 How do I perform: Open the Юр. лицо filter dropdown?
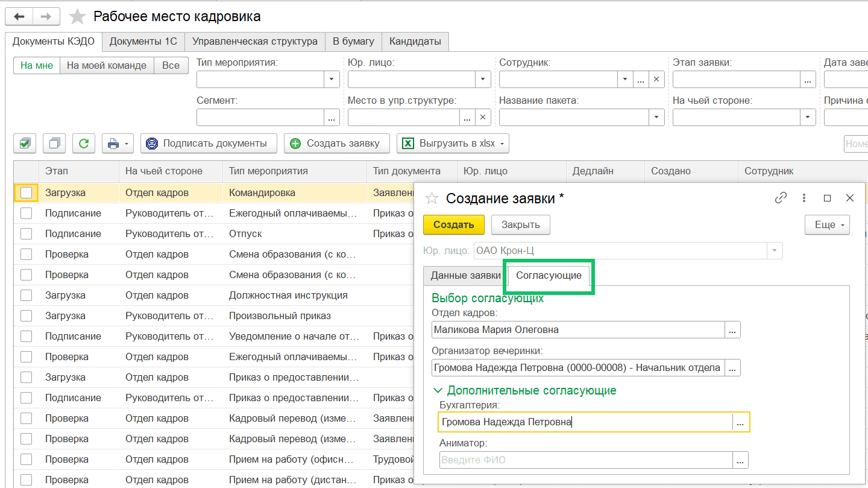(x=483, y=79)
